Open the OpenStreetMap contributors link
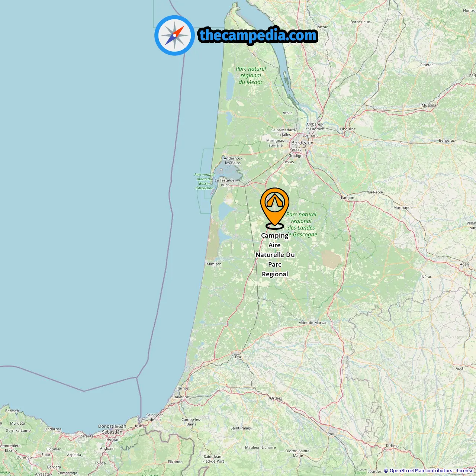Screen dimensions: 476x476 click(421, 471)
